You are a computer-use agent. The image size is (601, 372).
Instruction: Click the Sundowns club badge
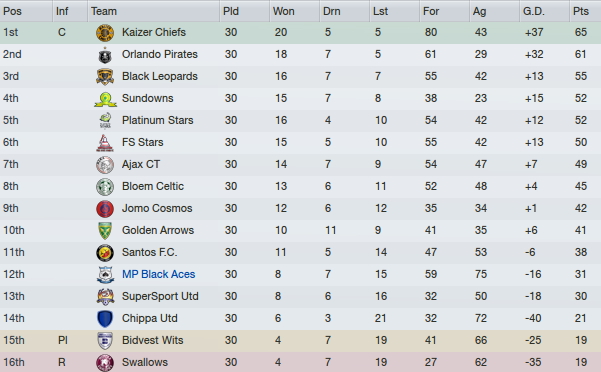tap(105, 99)
